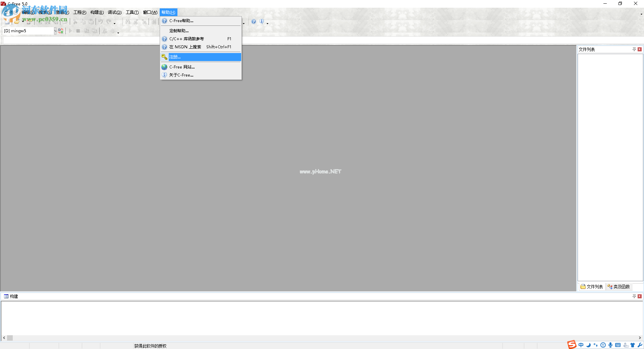Screen dimensions: 644x349
Task: Click the shirt skin icon in IME bar
Action: tap(633, 345)
